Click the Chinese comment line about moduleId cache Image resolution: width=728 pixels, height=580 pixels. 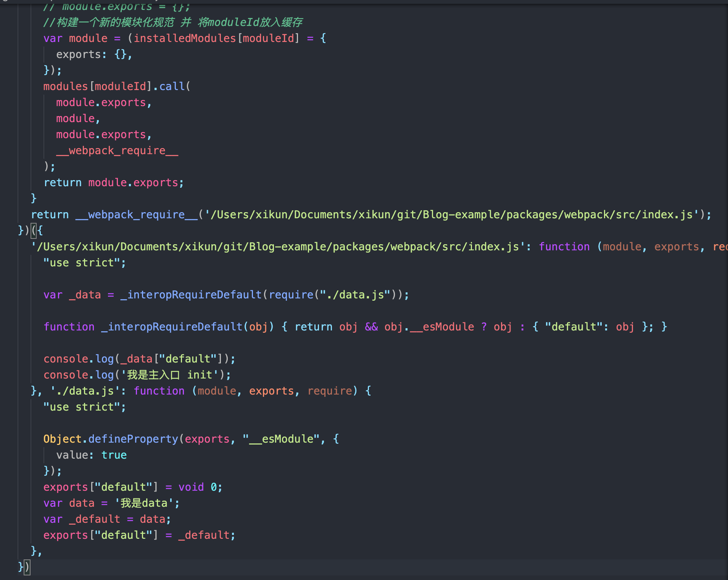173,22
